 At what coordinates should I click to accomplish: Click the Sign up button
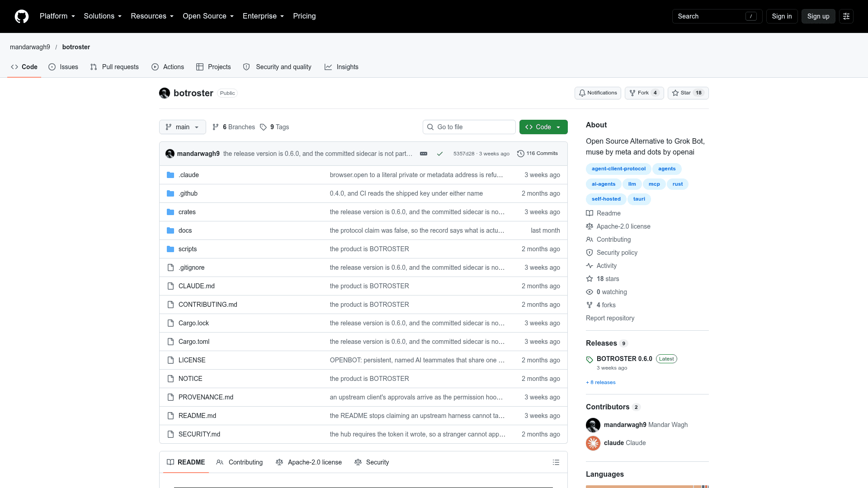coord(818,16)
